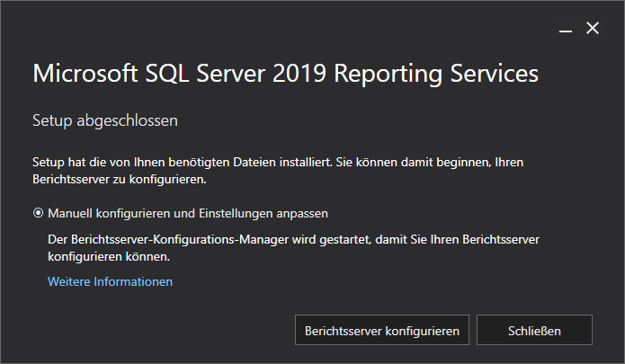Click the 'Microsoft SQL Server 2019 Reporting Services' title
The width and height of the screenshot is (625, 364).
(285, 73)
